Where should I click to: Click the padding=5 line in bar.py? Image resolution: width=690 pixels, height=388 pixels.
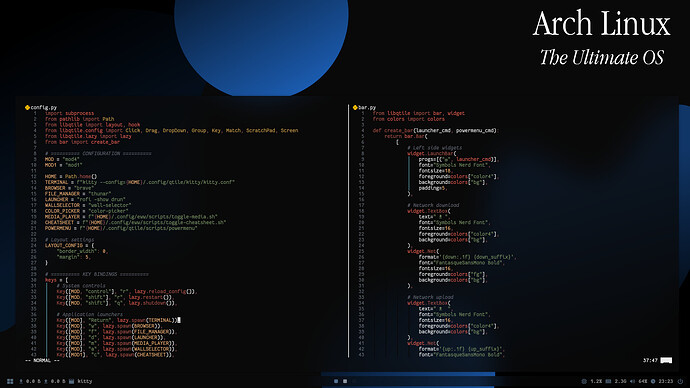click(433, 188)
